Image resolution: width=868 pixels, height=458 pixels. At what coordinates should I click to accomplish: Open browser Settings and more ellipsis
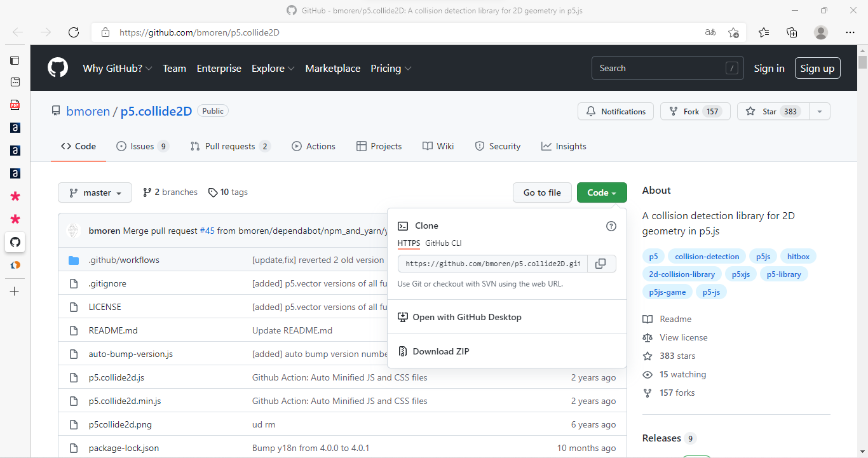(850, 32)
